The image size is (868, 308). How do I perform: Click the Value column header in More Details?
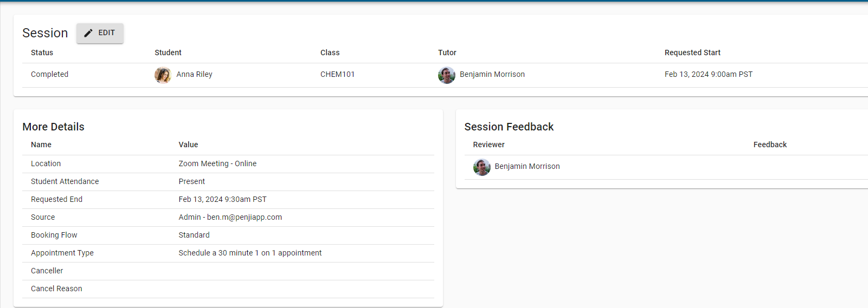(x=188, y=145)
